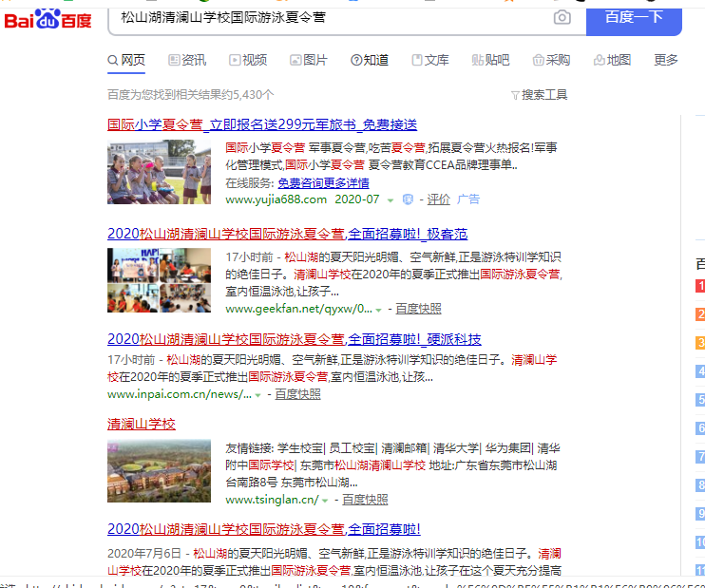Open 搜索工具 filter options

(x=539, y=95)
